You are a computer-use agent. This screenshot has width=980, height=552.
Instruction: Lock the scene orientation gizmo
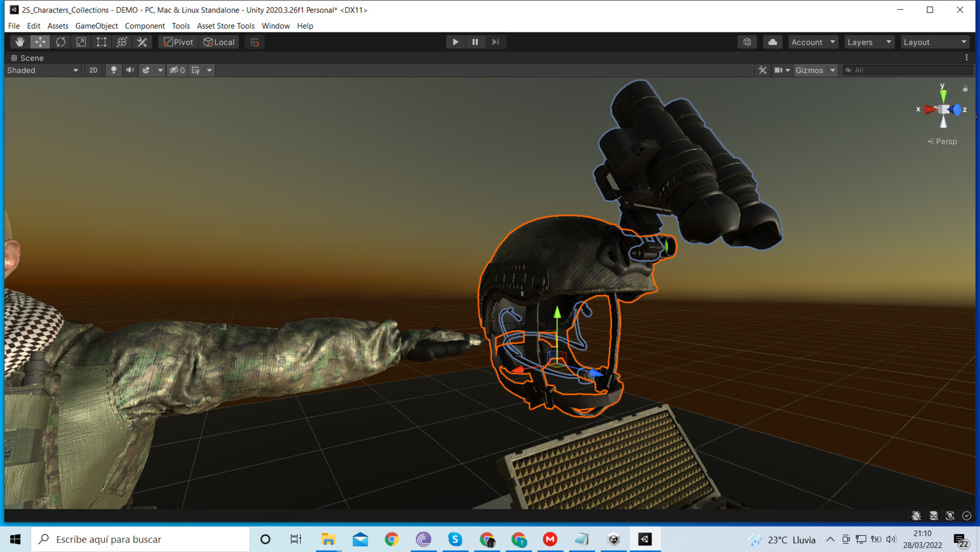coord(965,88)
